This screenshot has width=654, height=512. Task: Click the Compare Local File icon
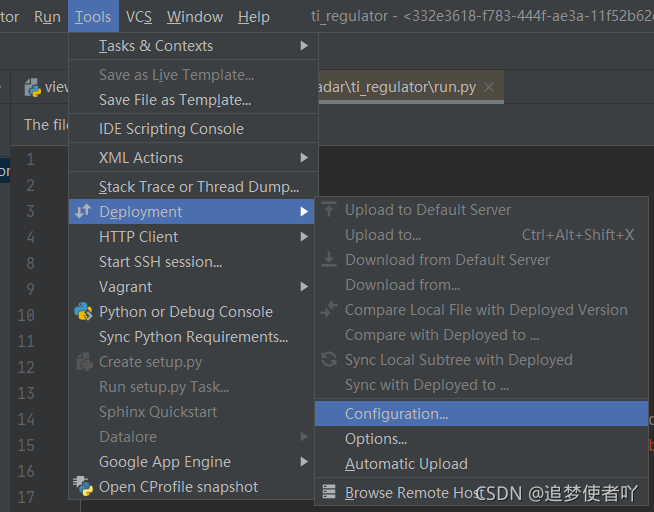(x=329, y=309)
